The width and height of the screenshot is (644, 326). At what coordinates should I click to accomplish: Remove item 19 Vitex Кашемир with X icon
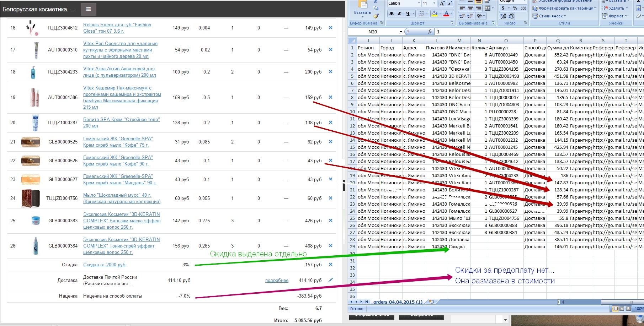330,97
